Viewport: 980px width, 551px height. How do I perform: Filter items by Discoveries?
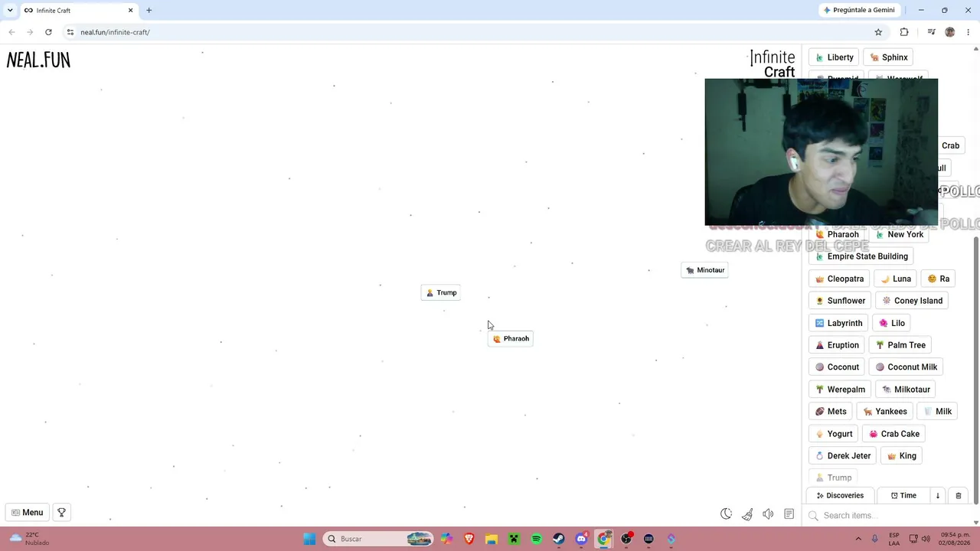(x=840, y=496)
